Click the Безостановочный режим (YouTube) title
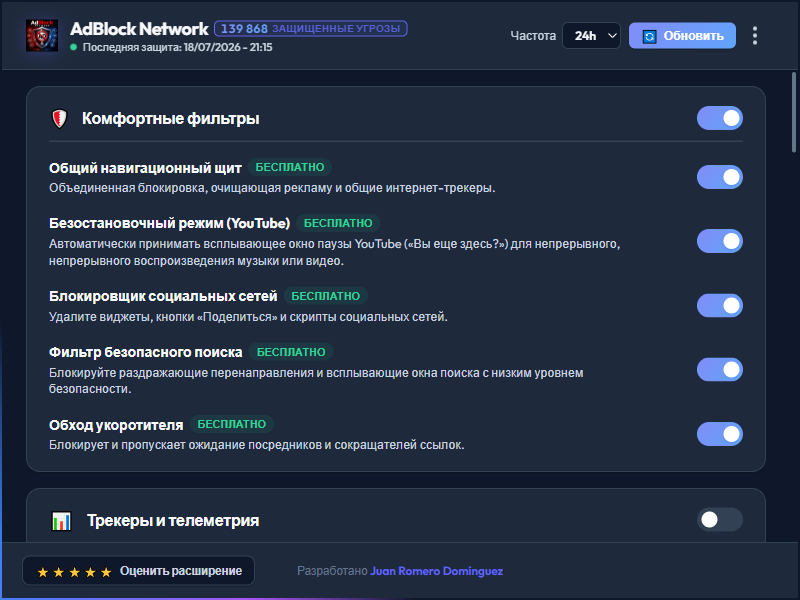Screen dimensions: 800x600 point(169,223)
